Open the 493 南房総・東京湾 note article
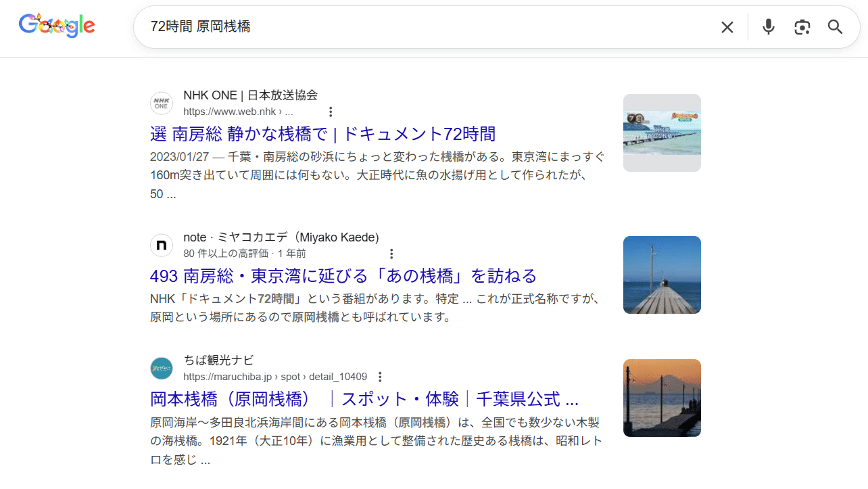This screenshot has height=489, width=868. 343,276
